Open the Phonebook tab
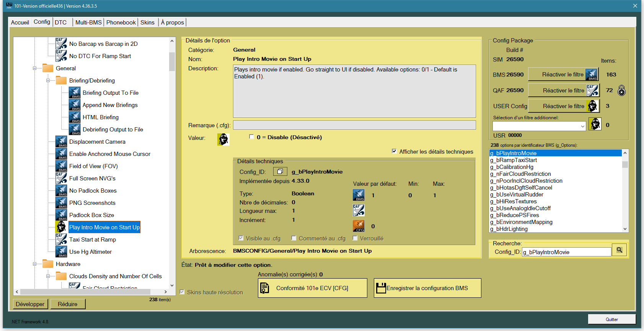This screenshot has height=331, width=644. (121, 23)
